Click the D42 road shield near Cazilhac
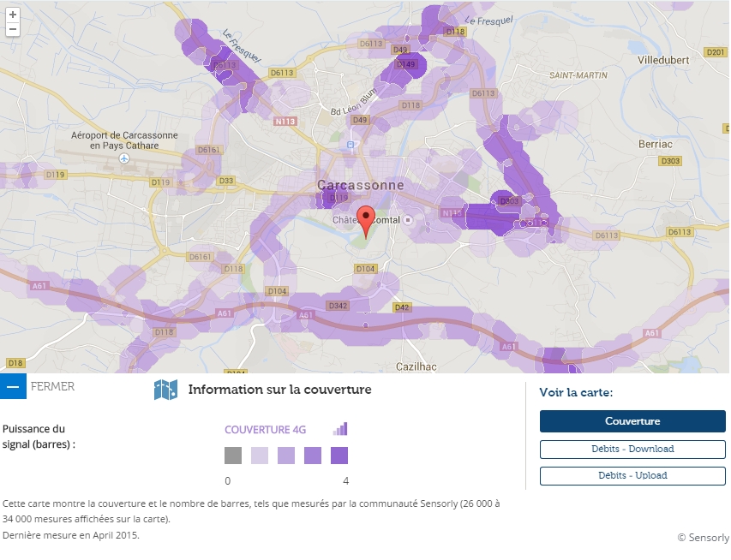The image size is (731, 560). coord(402,307)
